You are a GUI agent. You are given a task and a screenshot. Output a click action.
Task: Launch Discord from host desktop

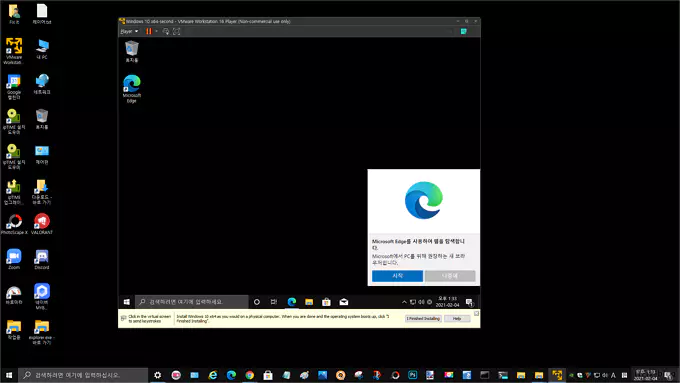42,259
